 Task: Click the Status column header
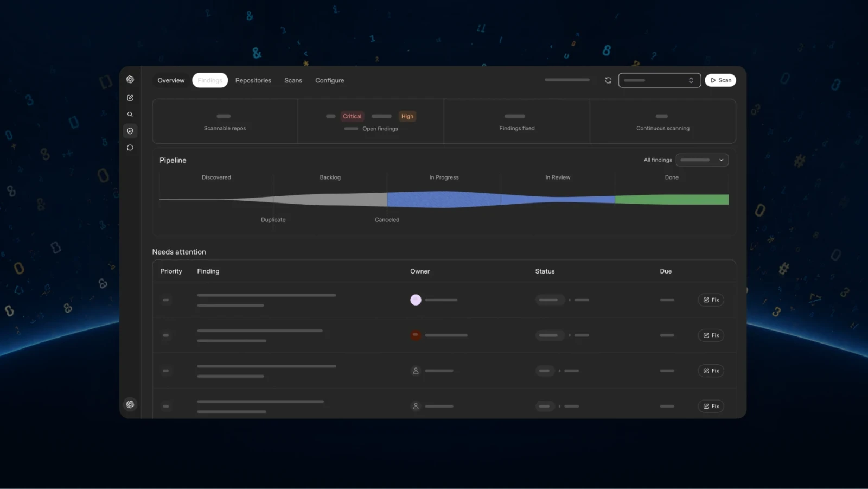(x=545, y=271)
